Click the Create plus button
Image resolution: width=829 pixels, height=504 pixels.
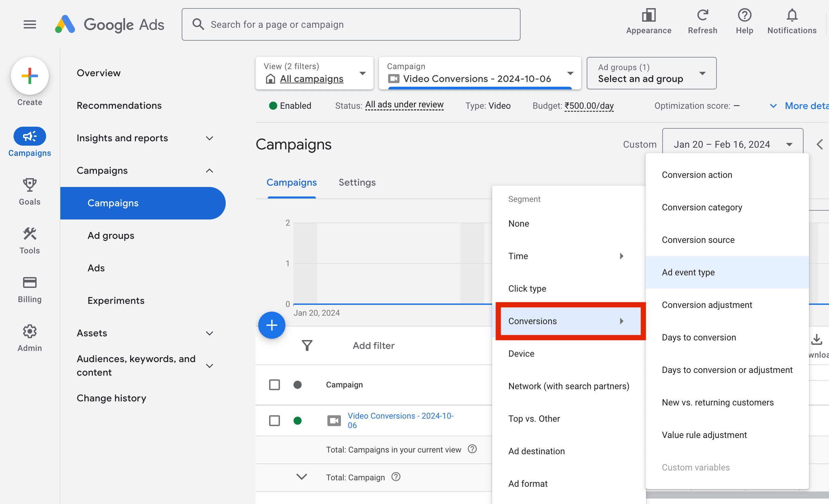(x=30, y=76)
